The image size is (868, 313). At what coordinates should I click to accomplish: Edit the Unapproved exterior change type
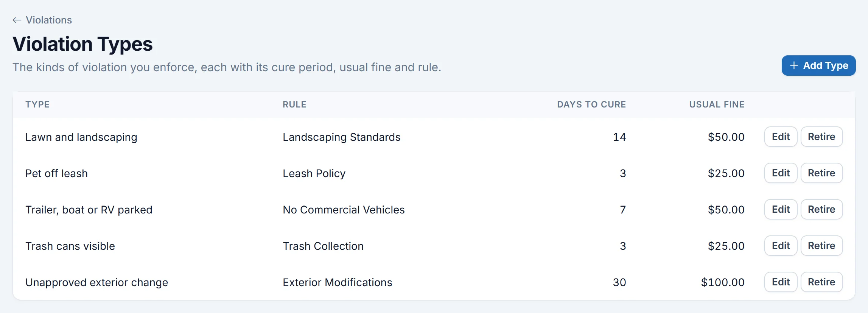point(781,282)
